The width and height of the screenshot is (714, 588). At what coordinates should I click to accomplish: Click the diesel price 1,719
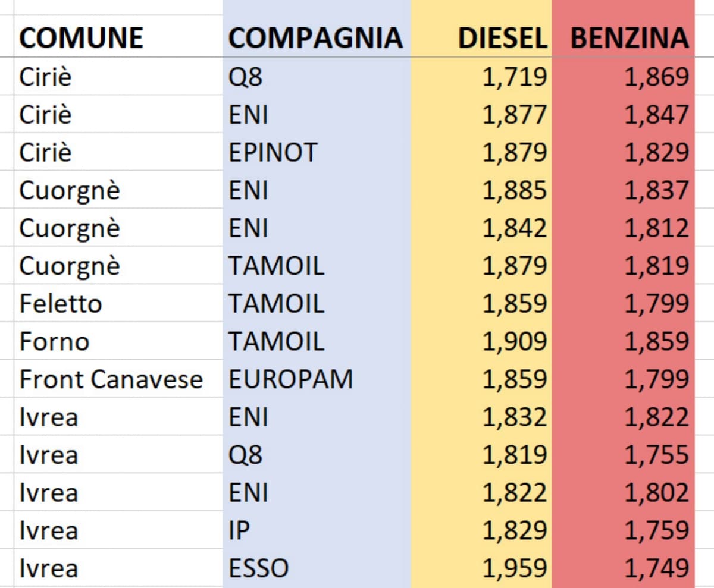[514, 77]
